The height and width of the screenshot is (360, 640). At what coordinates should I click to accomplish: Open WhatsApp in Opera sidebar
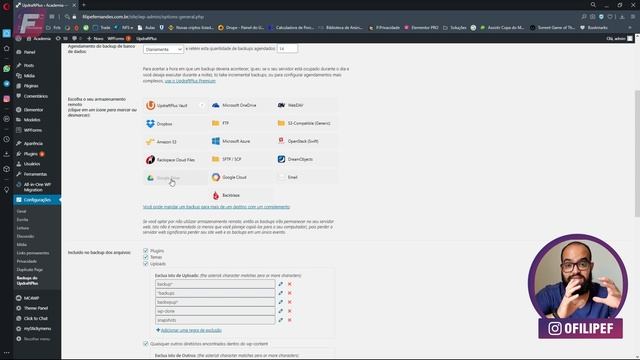pos(7,69)
